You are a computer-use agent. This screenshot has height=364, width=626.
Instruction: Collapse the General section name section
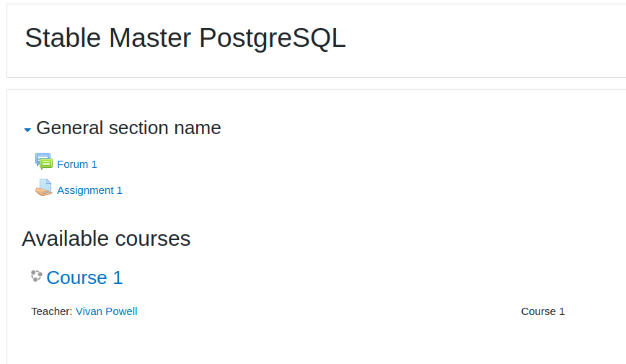27,130
